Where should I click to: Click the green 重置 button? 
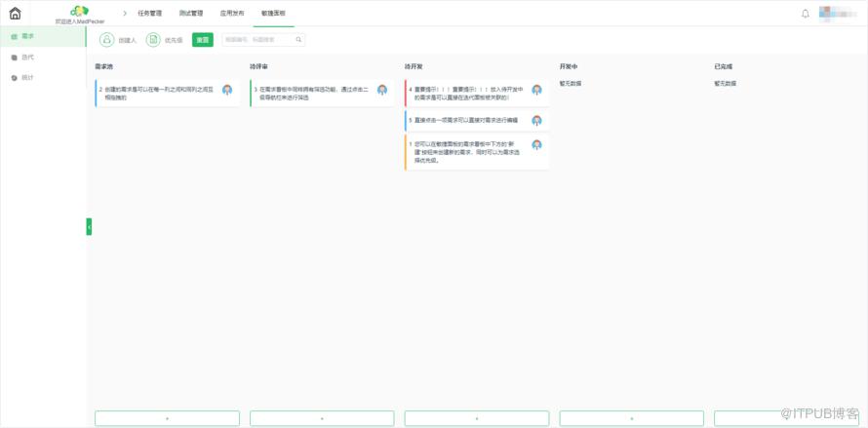click(x=203, y=40)
